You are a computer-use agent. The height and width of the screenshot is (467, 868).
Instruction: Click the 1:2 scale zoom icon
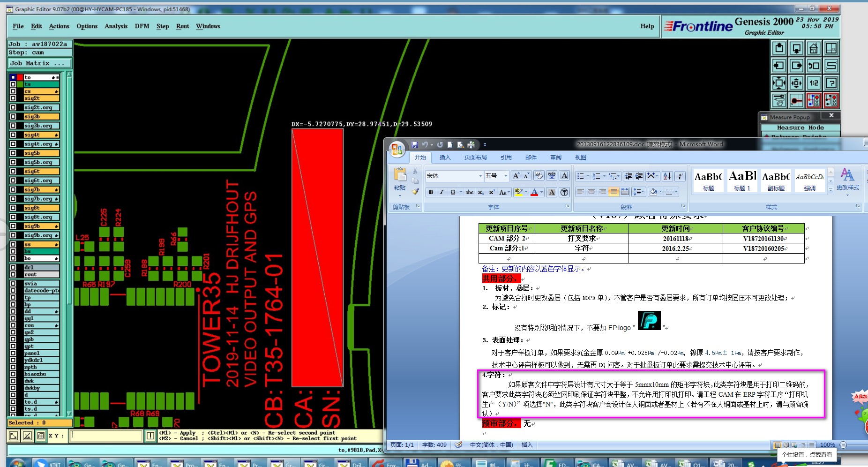click(814, 83)
